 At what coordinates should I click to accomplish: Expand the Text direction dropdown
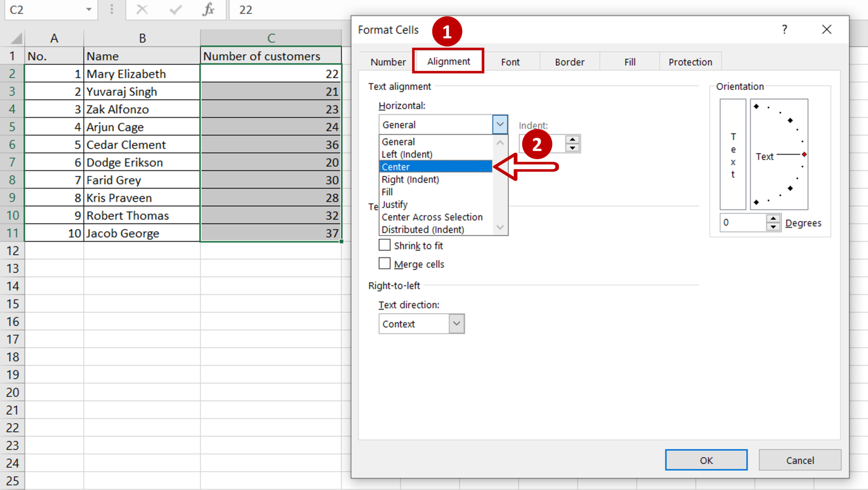(x=456, y=323)
